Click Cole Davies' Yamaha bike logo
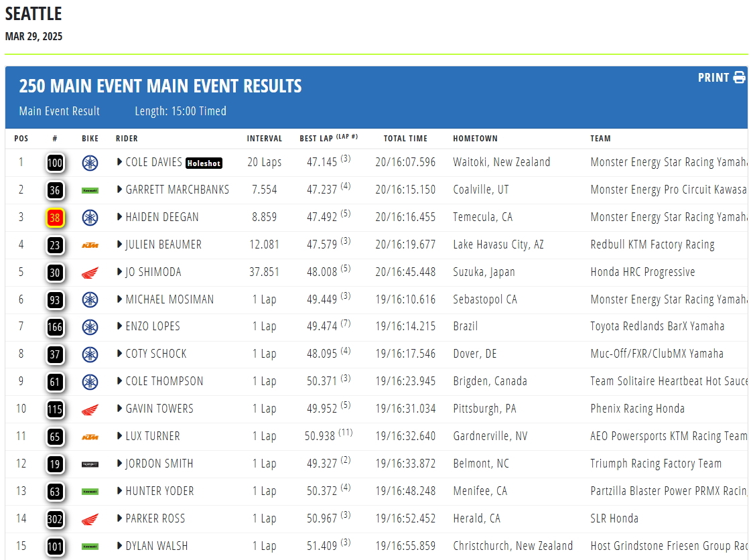Viewport: 751px width, 560px height. tap(90, 163)
